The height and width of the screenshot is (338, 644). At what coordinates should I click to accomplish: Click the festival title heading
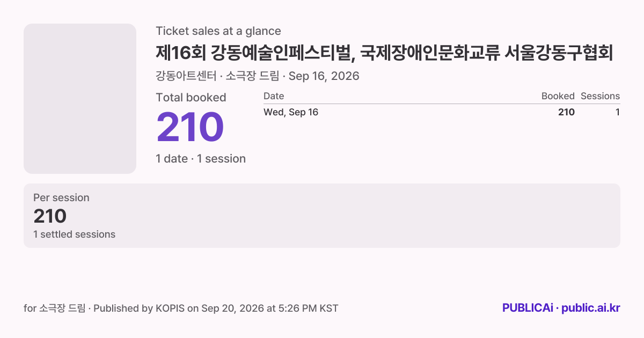click(x=384, y=53)
